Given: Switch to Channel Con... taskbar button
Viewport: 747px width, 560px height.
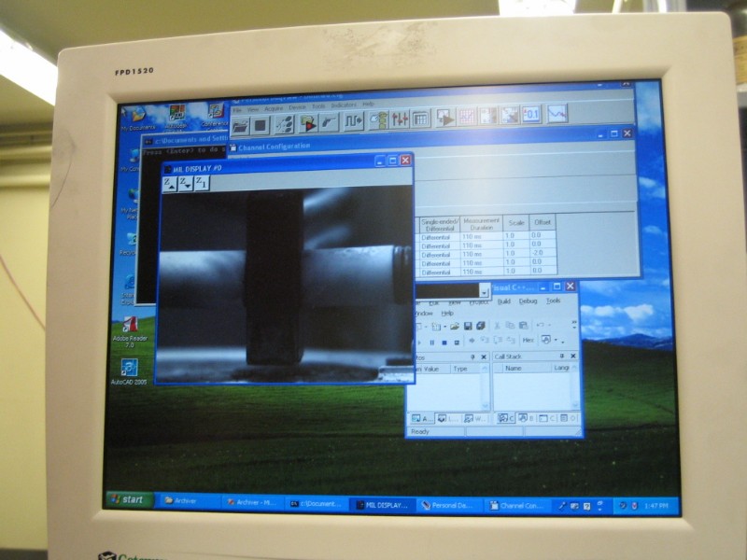Looking at the screenshot, I should (x=517, y=506).
